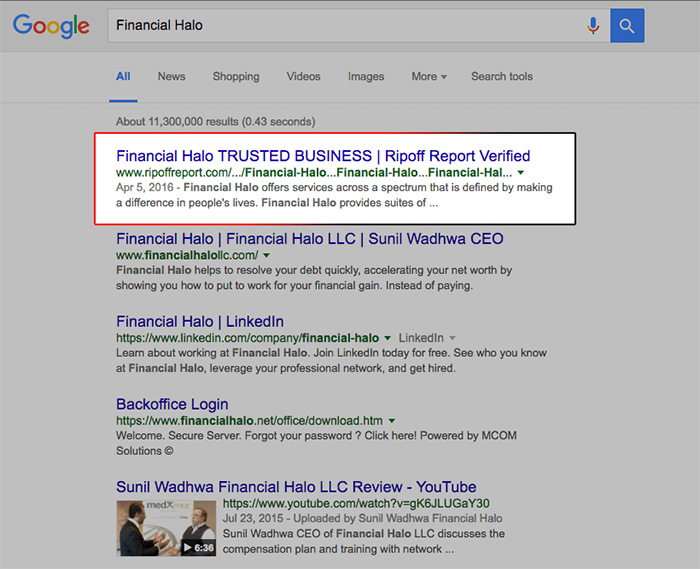Screen dimensions: 700x569
Task: Open Sunil Wadhwa Financial Halo LLC Review YouTube result
Action: [296, 486]
